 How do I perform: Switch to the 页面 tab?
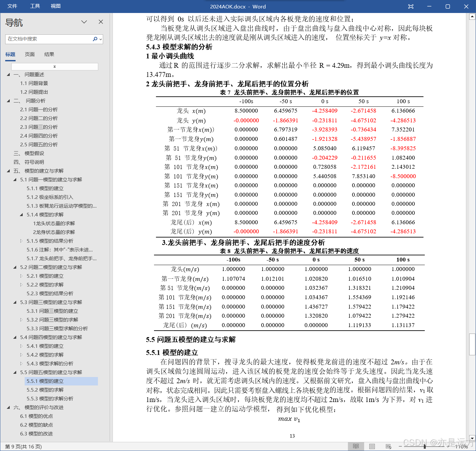[x=30, y=55]
